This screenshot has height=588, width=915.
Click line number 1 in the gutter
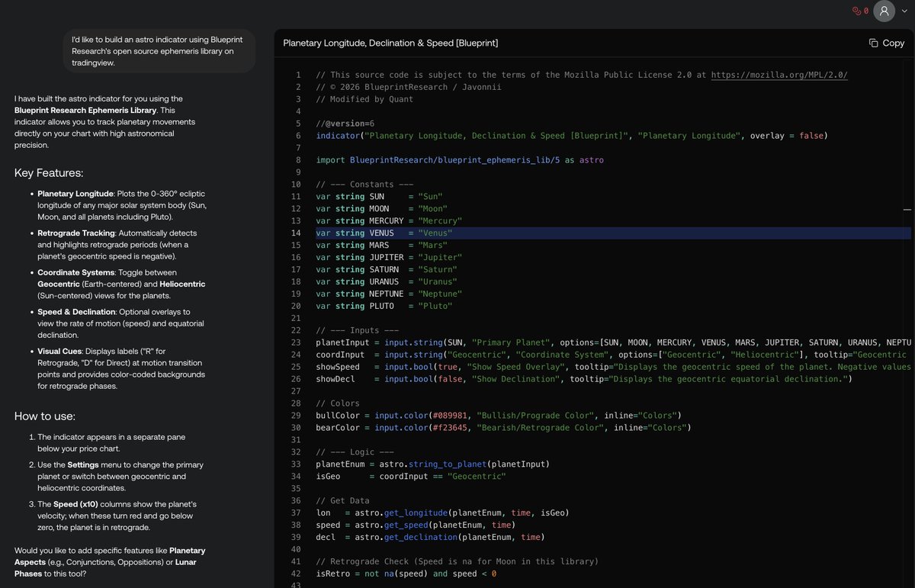pyautogui.click(x=298, y=75)
